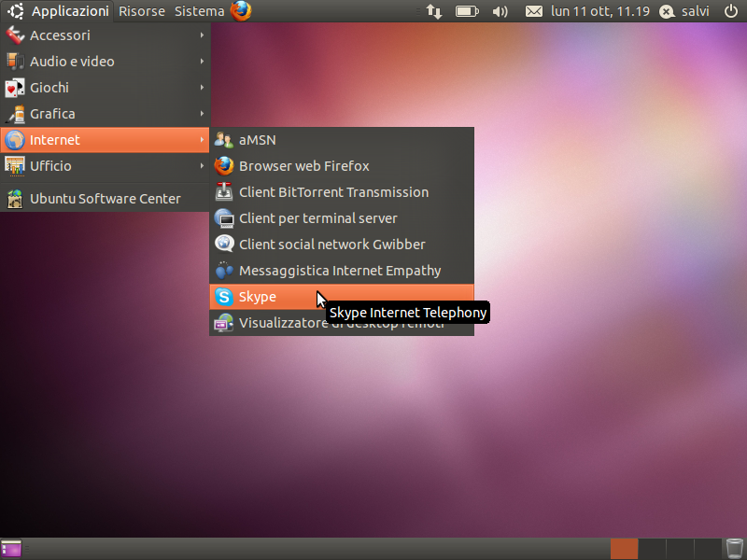Open the Trash in bottom panel
747x560 pixels.
[x=734, y=549]
